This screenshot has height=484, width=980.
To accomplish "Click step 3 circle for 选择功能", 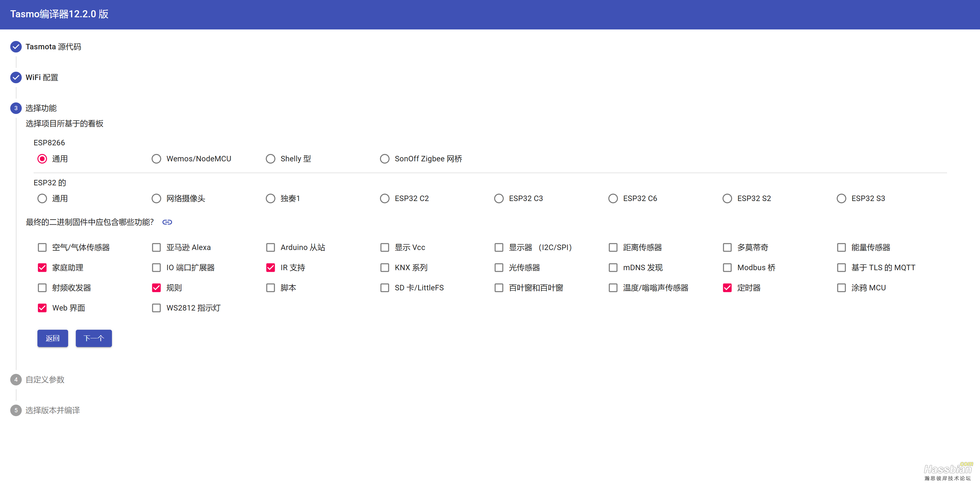I will pyautogui.click(x=16, y=108).
